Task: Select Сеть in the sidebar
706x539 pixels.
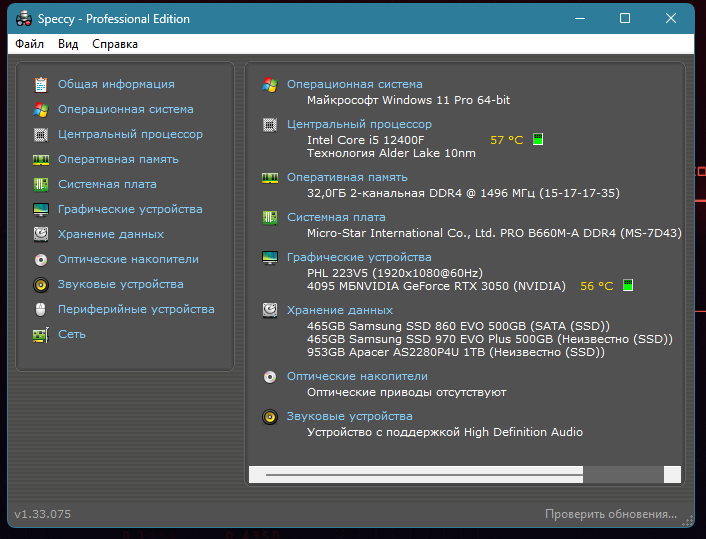Action: click(x=72, y=334)
